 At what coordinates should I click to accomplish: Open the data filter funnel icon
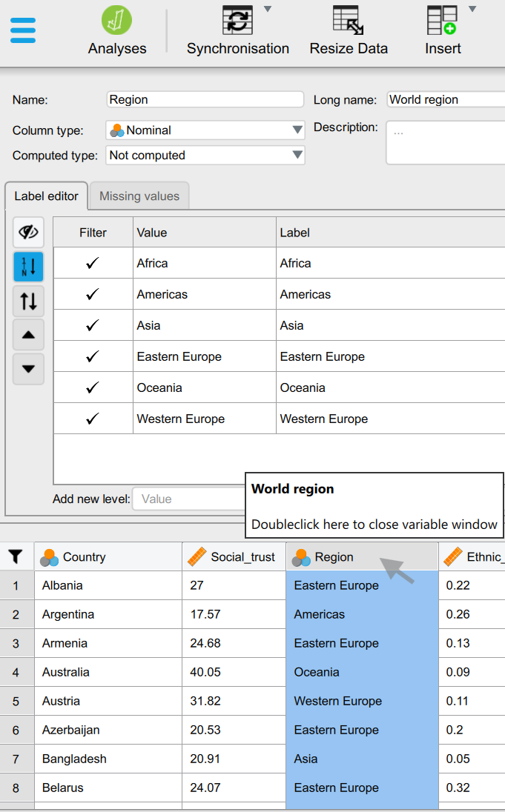tap(16, 556)
